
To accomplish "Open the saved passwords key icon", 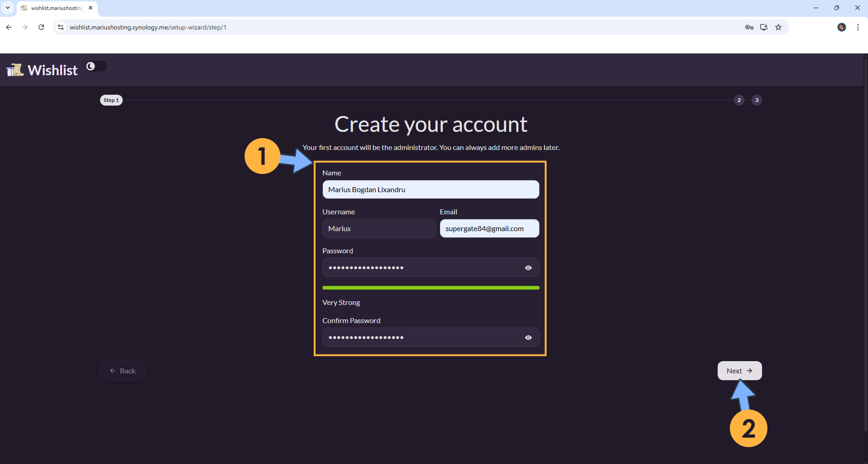I will coord(749,27).
